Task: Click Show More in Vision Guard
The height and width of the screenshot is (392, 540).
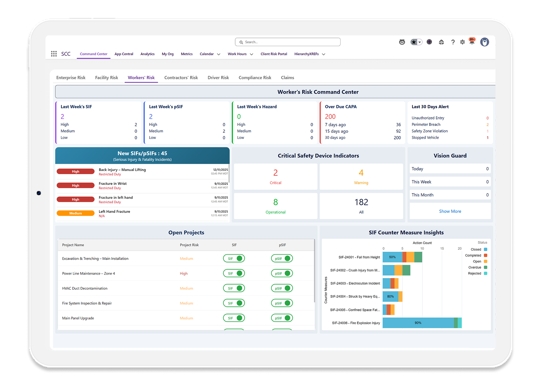Action: click(450, 211)
